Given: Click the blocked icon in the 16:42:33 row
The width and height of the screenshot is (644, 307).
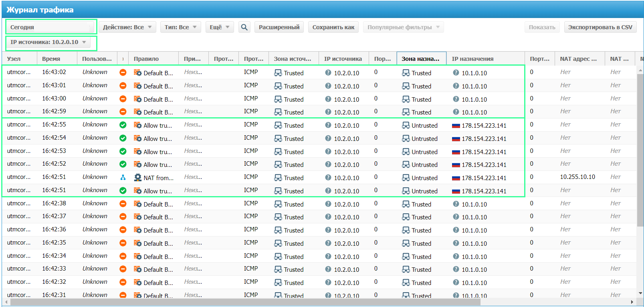Looking at the screenshot, I should [123, 269].
